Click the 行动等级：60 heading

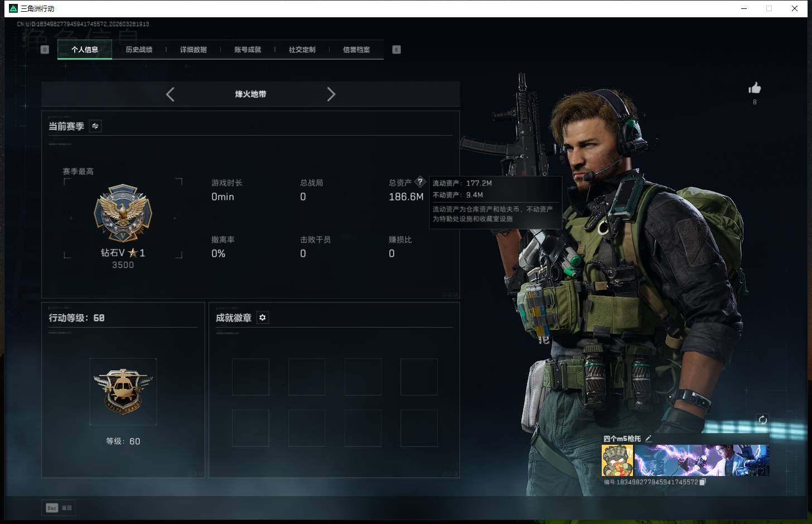tap(76, 318)
